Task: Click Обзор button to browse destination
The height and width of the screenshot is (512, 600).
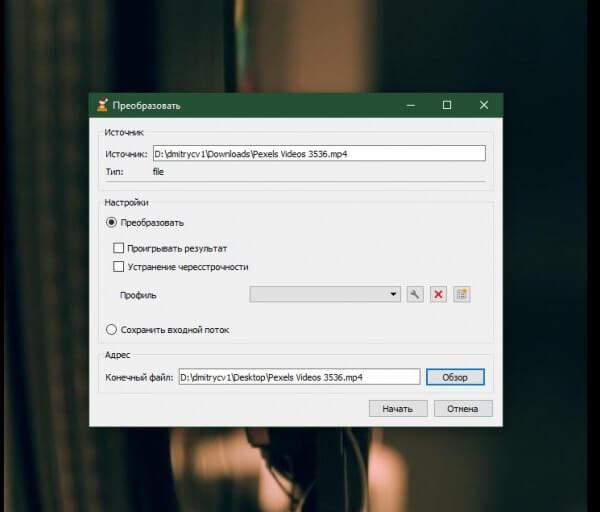Action: tap(455, 377)
